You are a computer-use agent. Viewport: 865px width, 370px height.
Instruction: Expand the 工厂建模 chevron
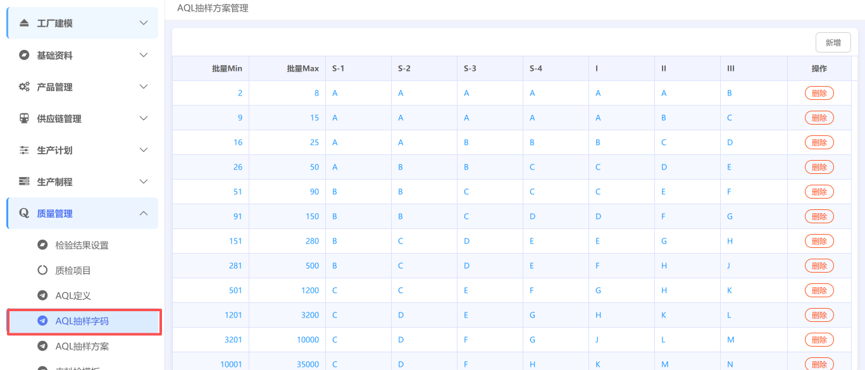pos(143,23)
